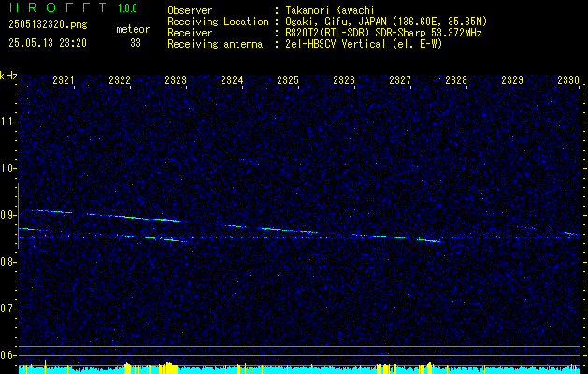Image resolution: width=588 pixels, height=374 pixels.
Task: Click the echo trace between 2325 and 2326
Action: (288, 230)
